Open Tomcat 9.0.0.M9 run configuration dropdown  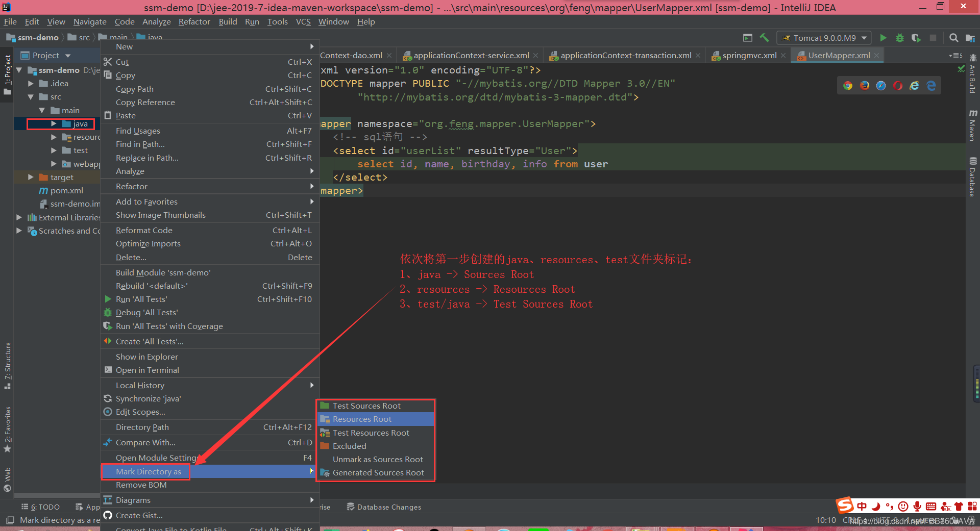pyautogui.click(x=824, y=38)
